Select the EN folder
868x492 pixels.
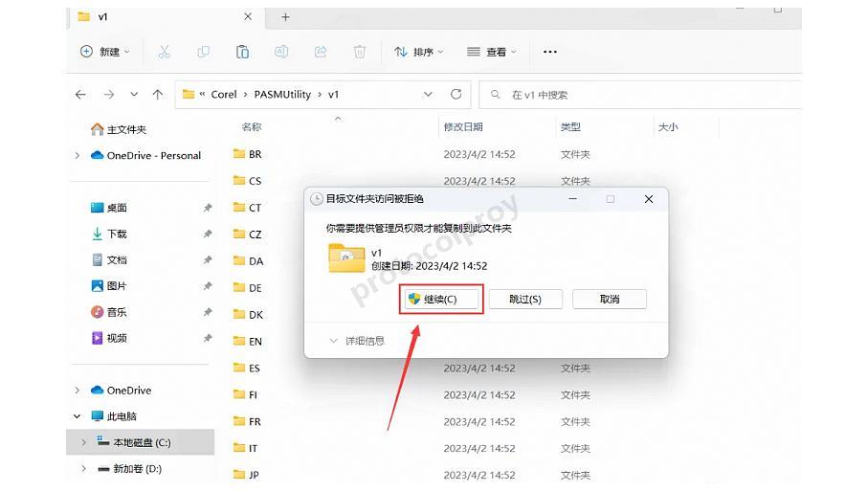(x=248, y=342)
